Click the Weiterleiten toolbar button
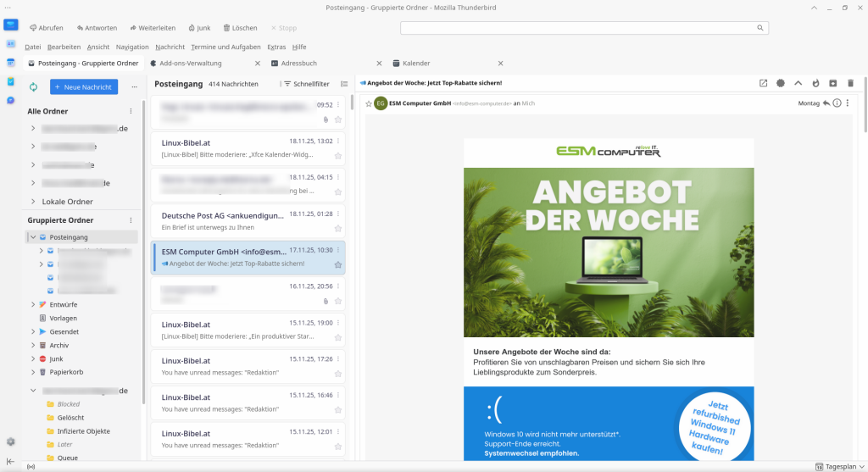Viewport: 868px width, 472px height. click(152, 28)
